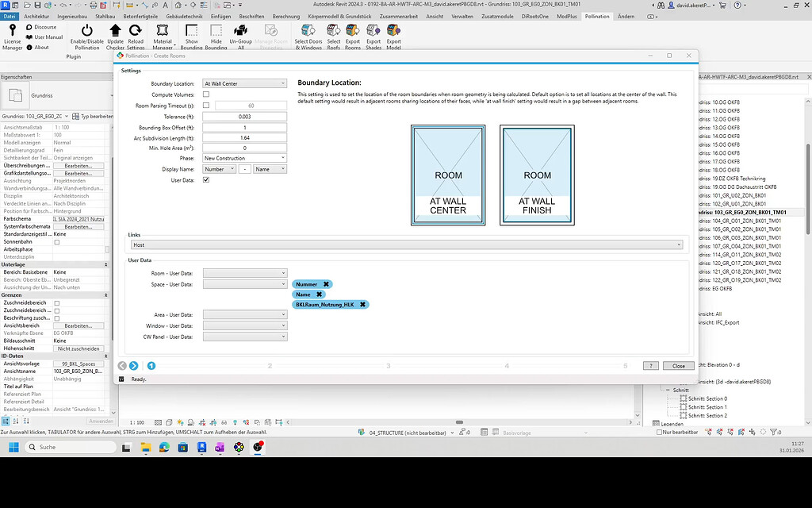
Task: Click Bearbeiten for Systemfarbschemata
Action: [79, 227]
